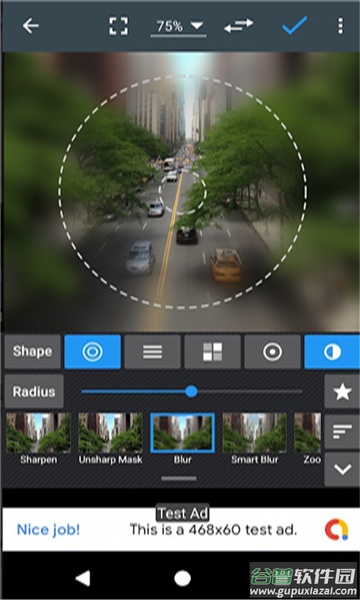Open favorites with the star icon

pyautogui.click(x=342, y=392)
